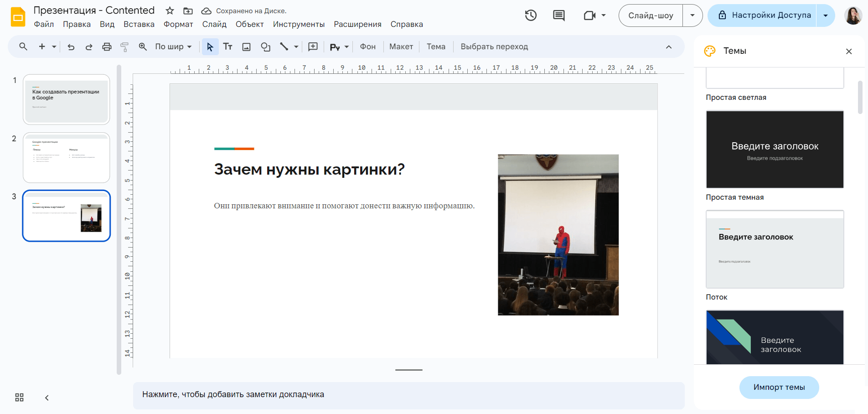
Task: Open comments history icon
Action: pyautogui.click(x=559, y=16)
